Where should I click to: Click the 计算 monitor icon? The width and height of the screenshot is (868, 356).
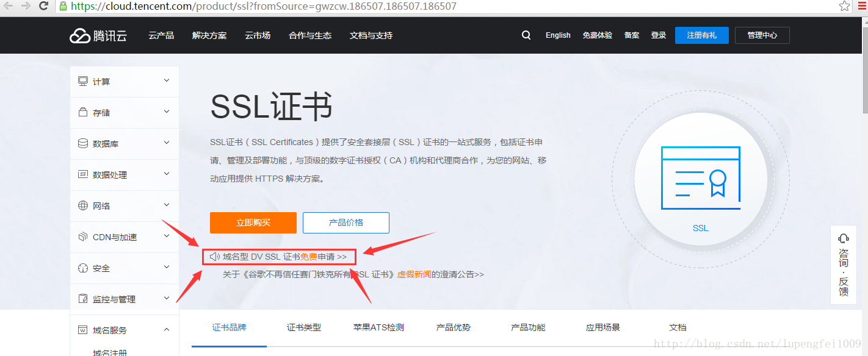point(83,81)
